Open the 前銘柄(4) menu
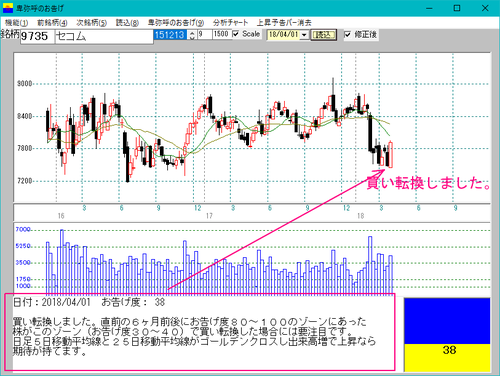Viewport: 500px width, 376px height. [x=52, y=23]
